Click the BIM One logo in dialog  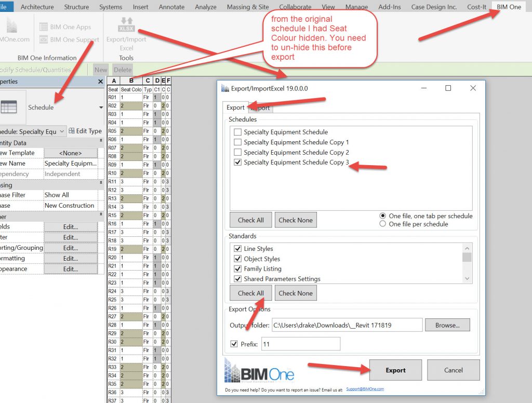coord(259,371)
